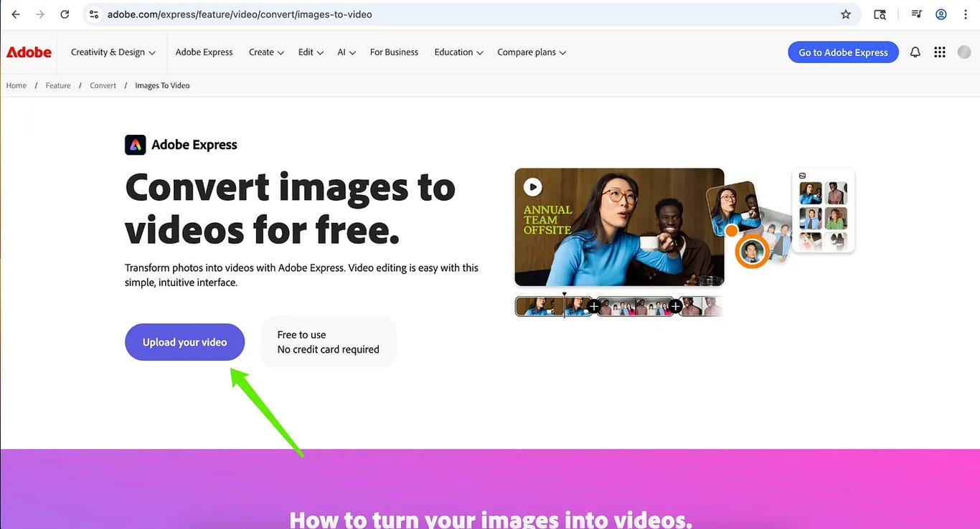Viewport: 980px width, 529px height.
Task: Expand the Create menu
Action: [x=266, y=52]
